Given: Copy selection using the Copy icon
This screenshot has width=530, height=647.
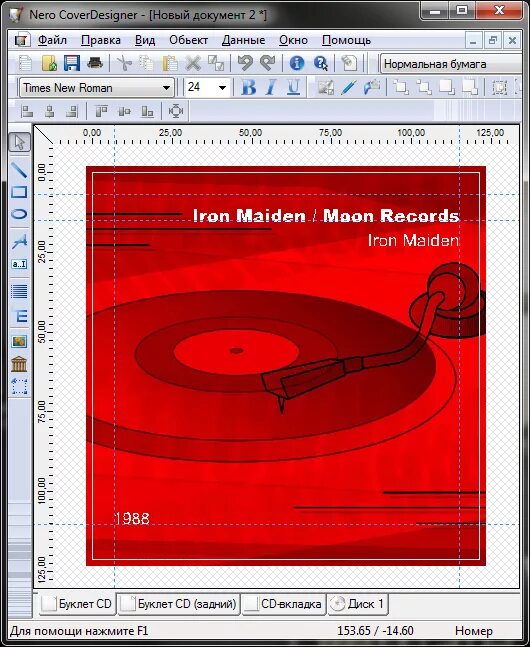Looking at the screenshot, I should click(146, 64).
